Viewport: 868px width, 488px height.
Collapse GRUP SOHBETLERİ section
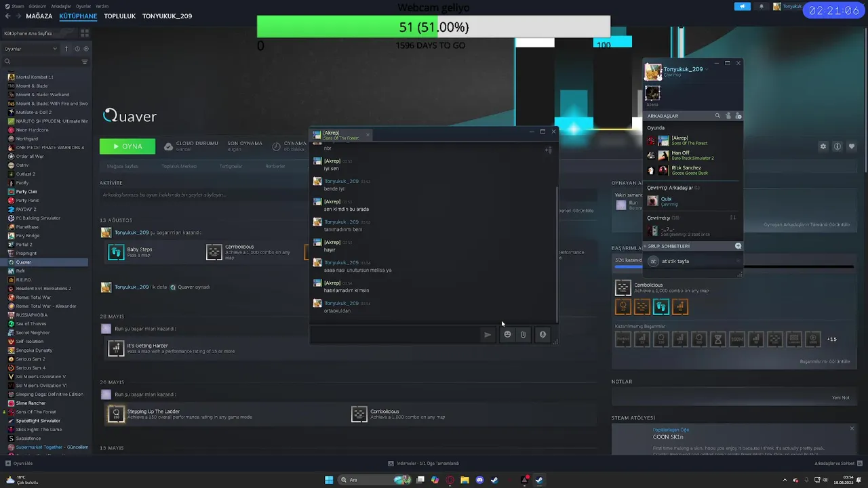point(668,246)
